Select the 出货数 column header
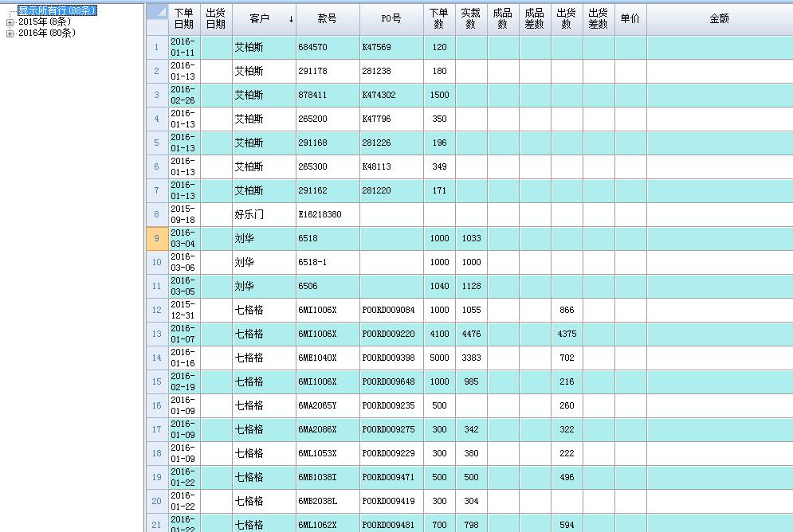793x532 pixels. (567, 19)
